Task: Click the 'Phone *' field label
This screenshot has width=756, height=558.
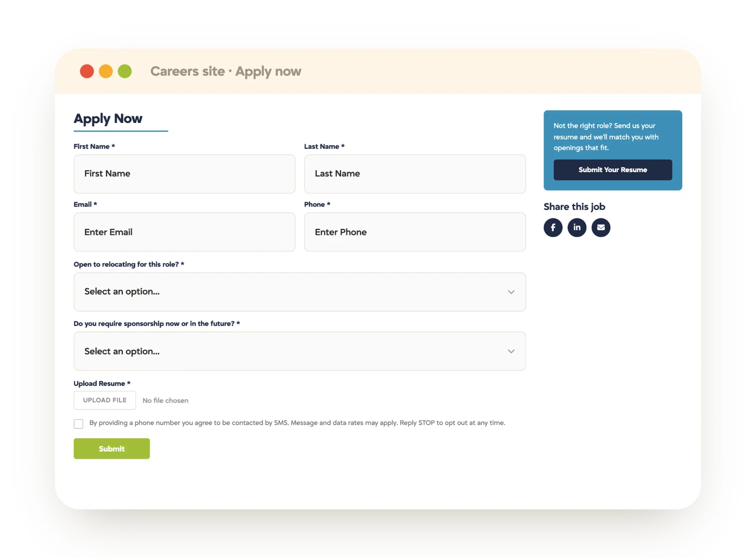Action: pos(318,204)
